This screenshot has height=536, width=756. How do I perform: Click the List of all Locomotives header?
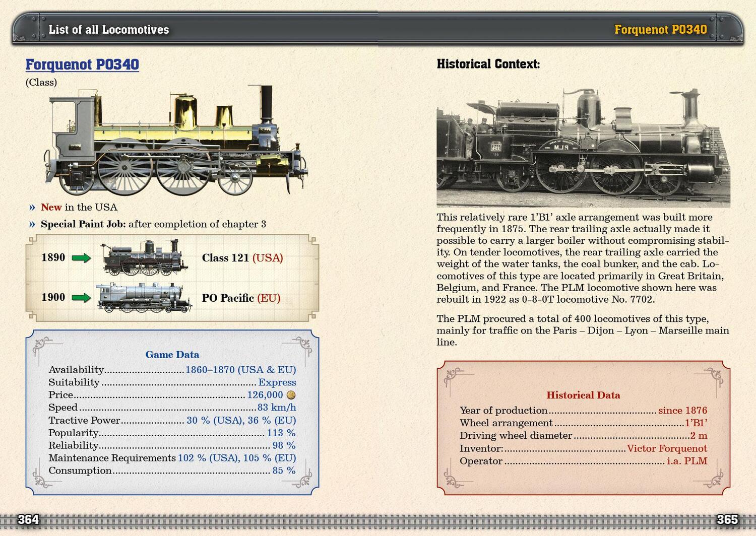pos(109,29)
